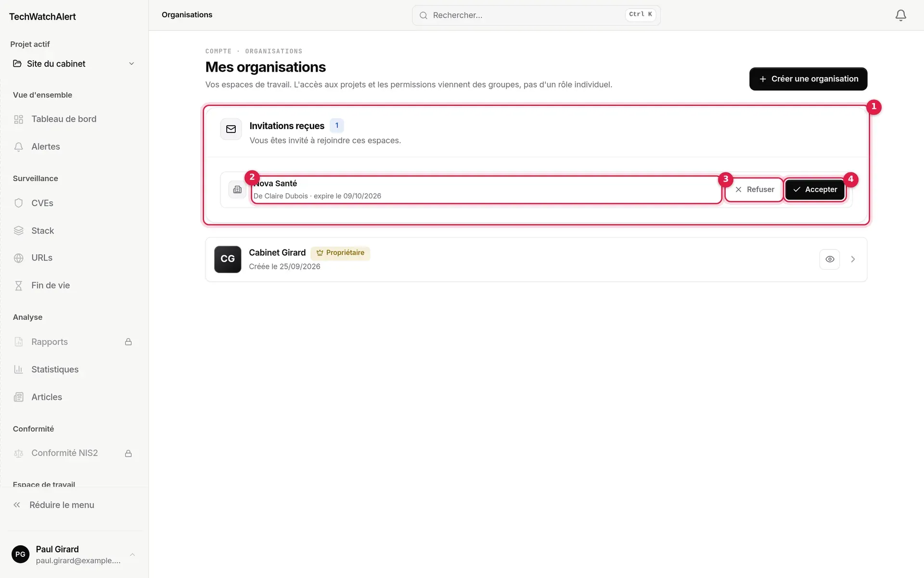Click the CG organisation avatar
The image size is (924, 578).
coord(228,259)
